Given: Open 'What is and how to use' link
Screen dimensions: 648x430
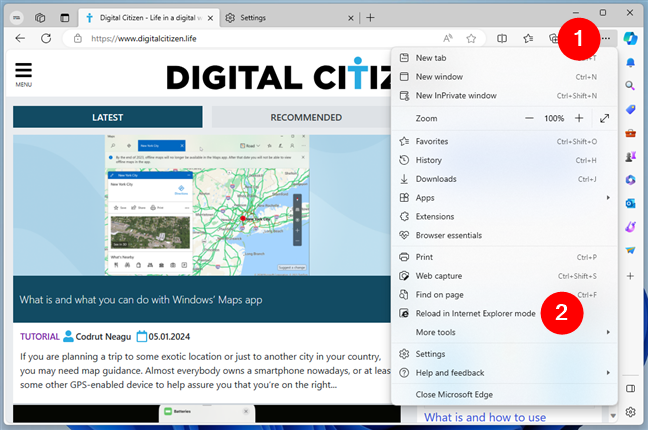Looking at the screenshot, I should [x=485, y=417].
